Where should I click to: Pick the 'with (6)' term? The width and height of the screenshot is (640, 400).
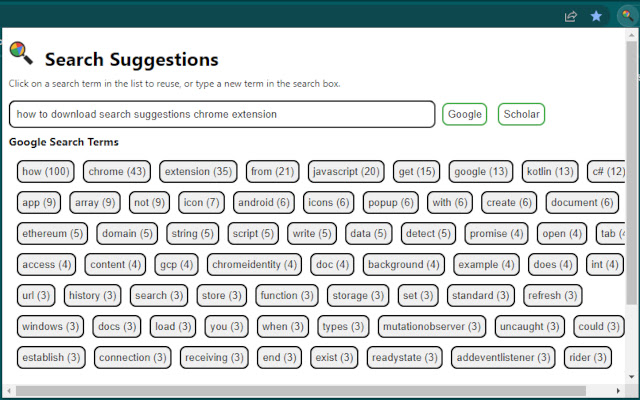coord(450,202)
